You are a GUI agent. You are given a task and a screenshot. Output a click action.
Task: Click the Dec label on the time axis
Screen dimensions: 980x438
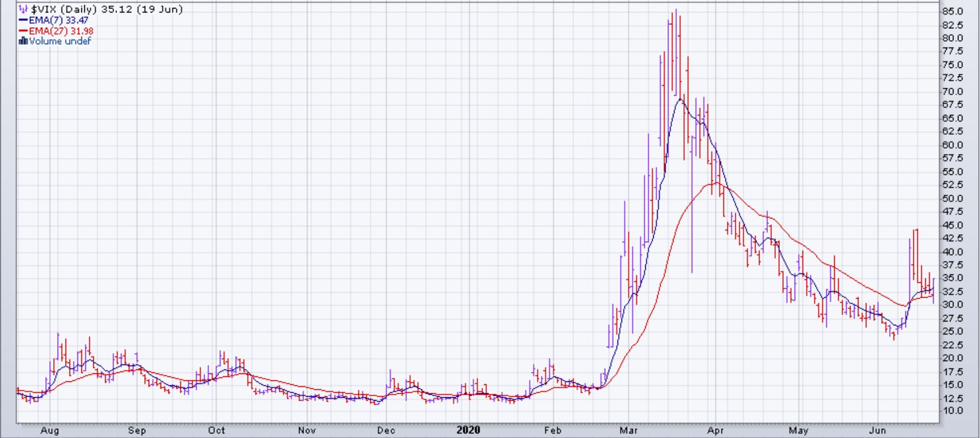(386, 431)
